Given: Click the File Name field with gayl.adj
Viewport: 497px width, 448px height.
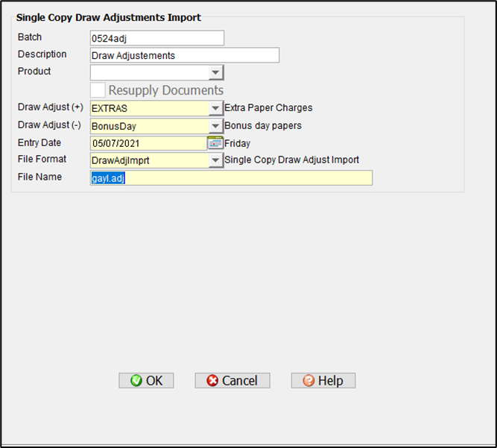Looking at the screenshot, I should click(231, 178).
